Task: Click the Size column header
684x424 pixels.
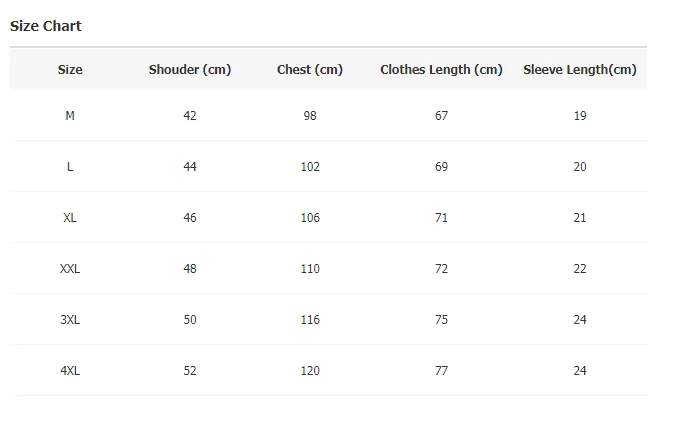Action: [x=70, y=70]
